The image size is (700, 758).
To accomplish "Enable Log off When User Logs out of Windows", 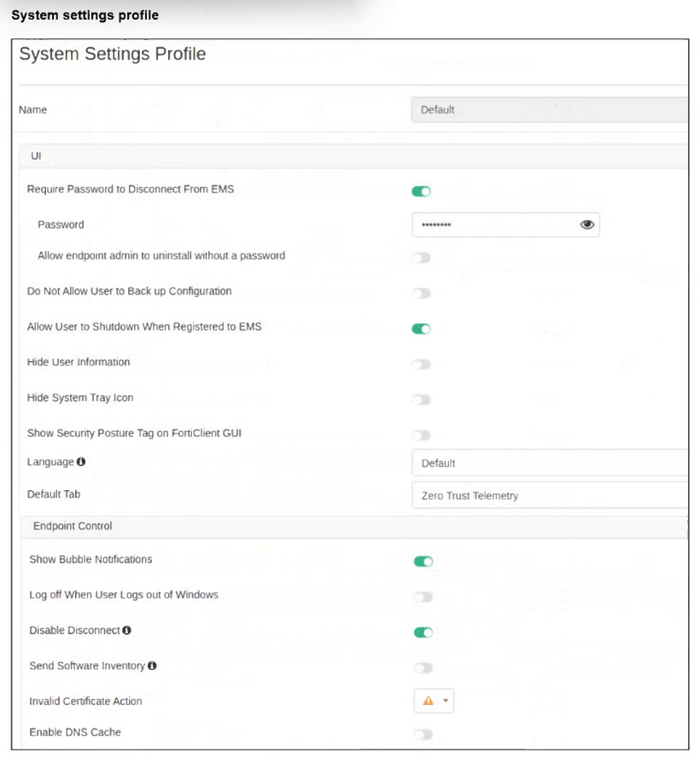I will click(423, 597).
